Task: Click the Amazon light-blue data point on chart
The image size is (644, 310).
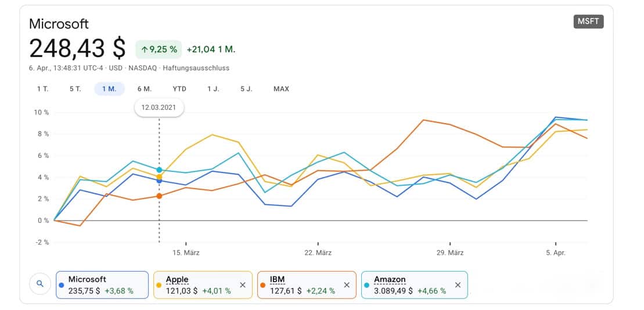Action: tap(159, 170)
